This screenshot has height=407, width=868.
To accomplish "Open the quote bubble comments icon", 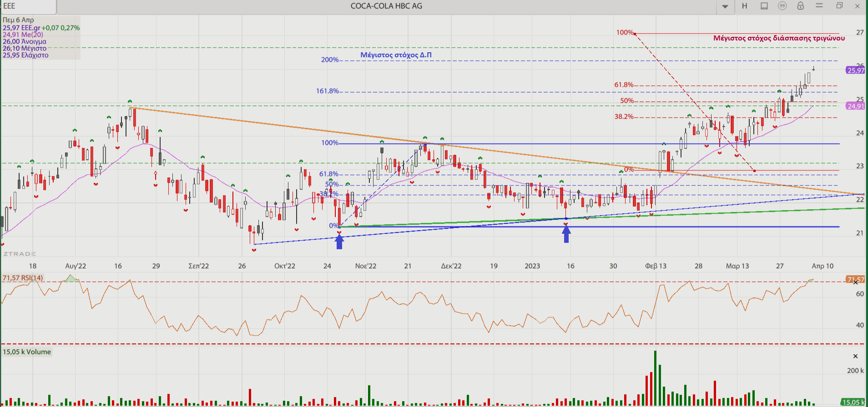I will [782, 6].
